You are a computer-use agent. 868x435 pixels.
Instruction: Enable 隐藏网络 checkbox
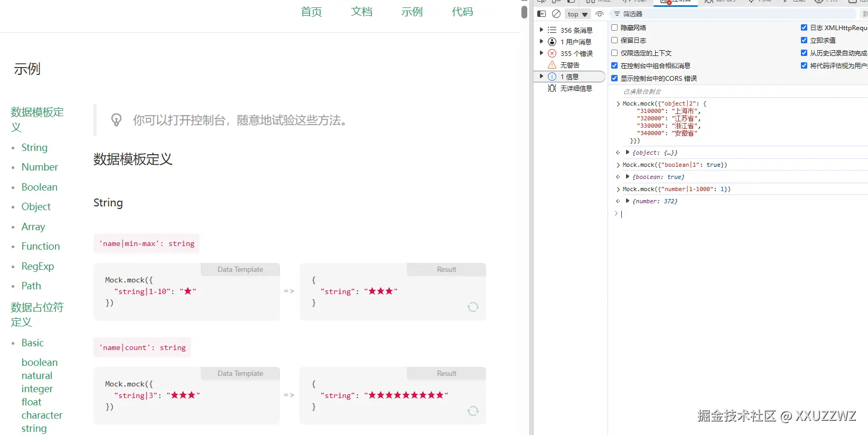(614, 27)
